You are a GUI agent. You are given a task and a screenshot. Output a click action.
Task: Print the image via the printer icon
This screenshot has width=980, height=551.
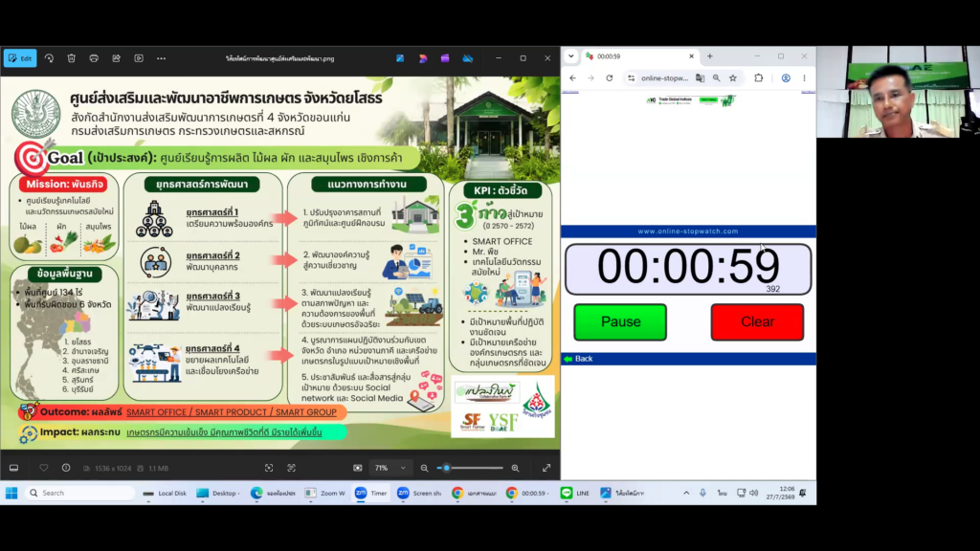tap(94, 58)
